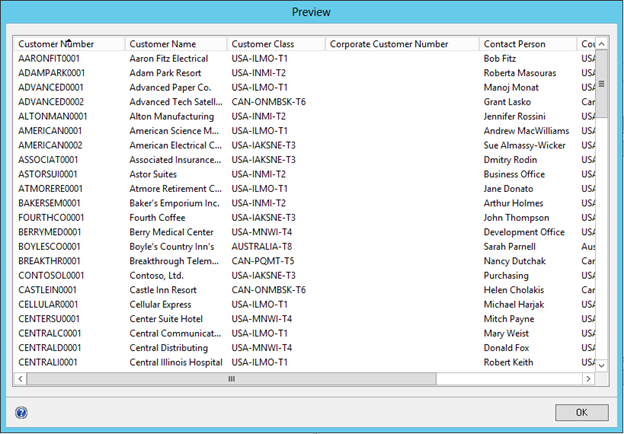Click customer name Astor Suites
The height and width of the screenshot is (434, 624).
click(x=153, y=174)
